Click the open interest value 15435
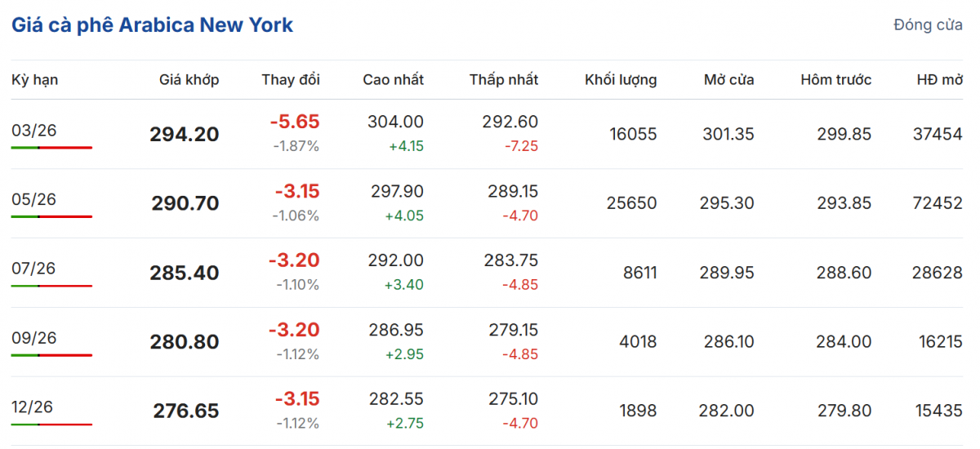Screen dimensions: 980x449 click(938, 411)
